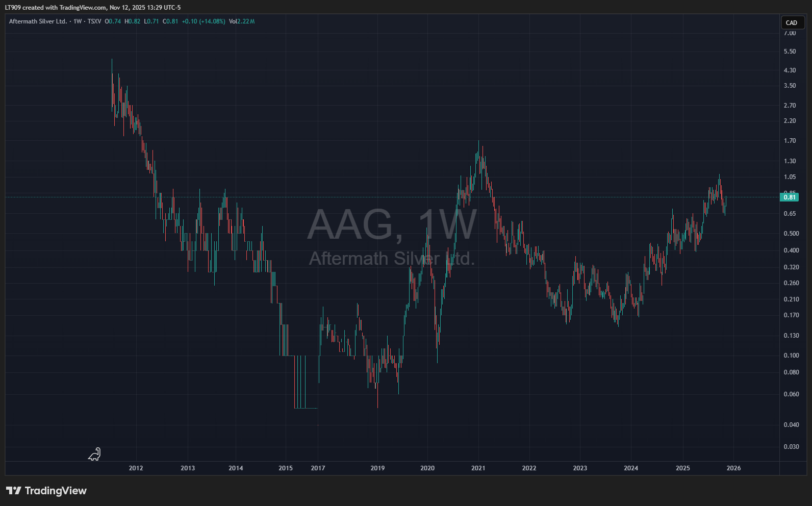Click the +0.10 (+14.08%) change value

point(204,21)
